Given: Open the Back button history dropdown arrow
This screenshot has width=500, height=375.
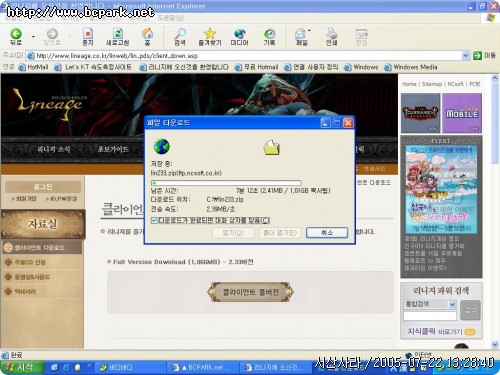Looking at the screenshot, I should 33,36.
